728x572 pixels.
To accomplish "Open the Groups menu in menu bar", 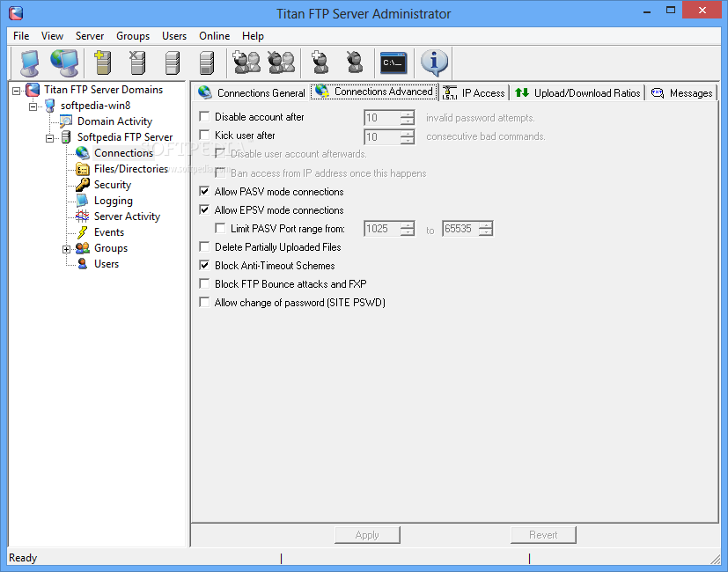I will coord(133,36).
